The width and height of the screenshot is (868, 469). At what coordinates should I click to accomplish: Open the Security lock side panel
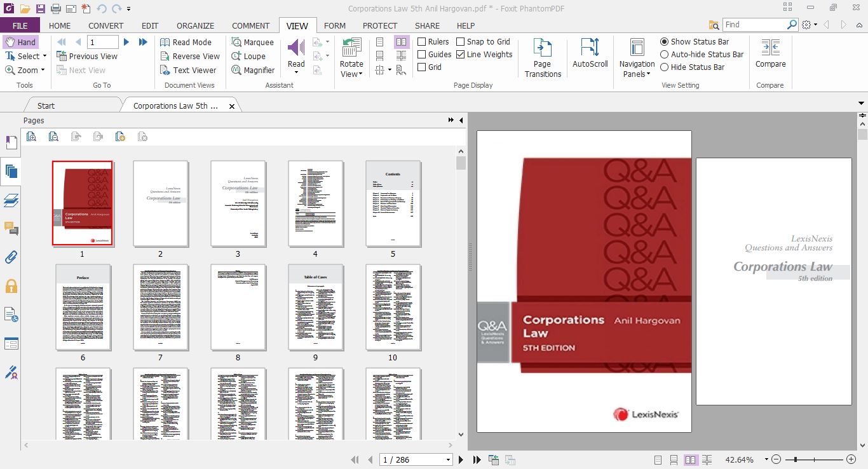[11, 286]
